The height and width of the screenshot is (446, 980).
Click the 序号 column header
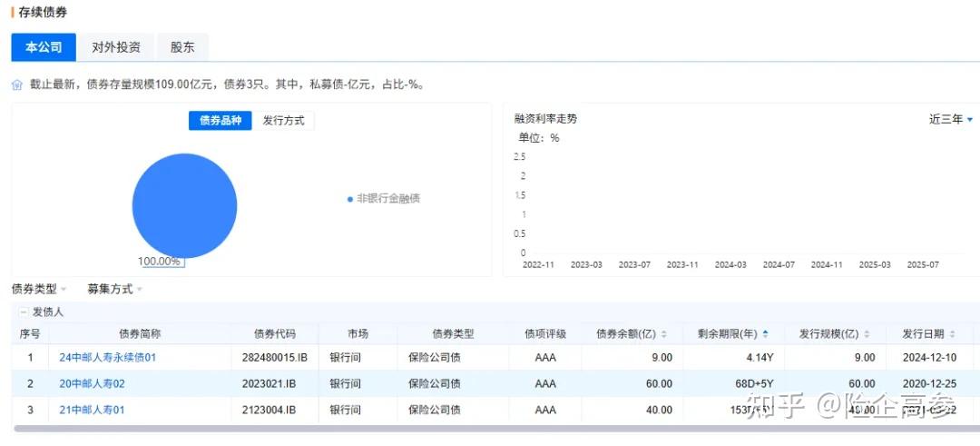[x=29, y=334]
